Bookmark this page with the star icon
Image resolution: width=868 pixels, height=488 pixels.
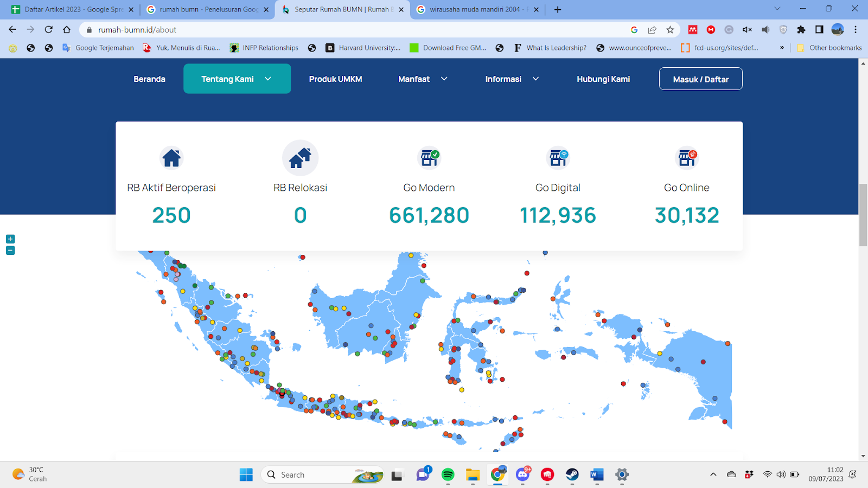pos(670,30)
